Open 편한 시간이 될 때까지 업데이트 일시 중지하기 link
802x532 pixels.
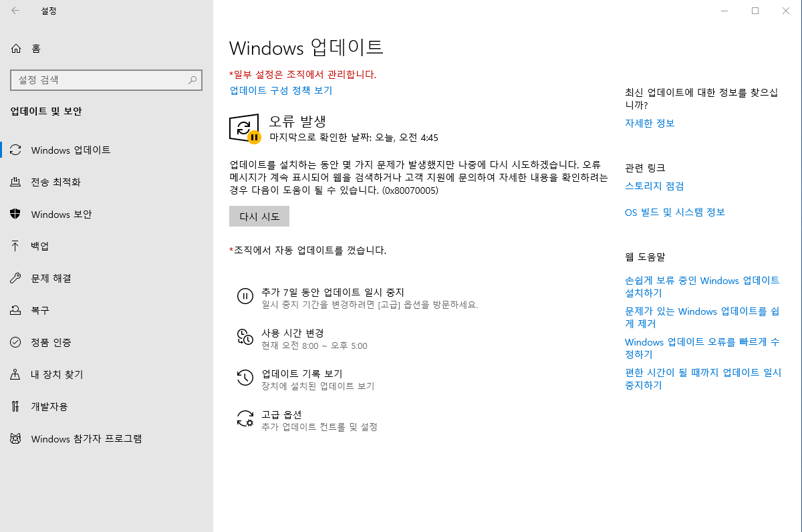(703, 379)
